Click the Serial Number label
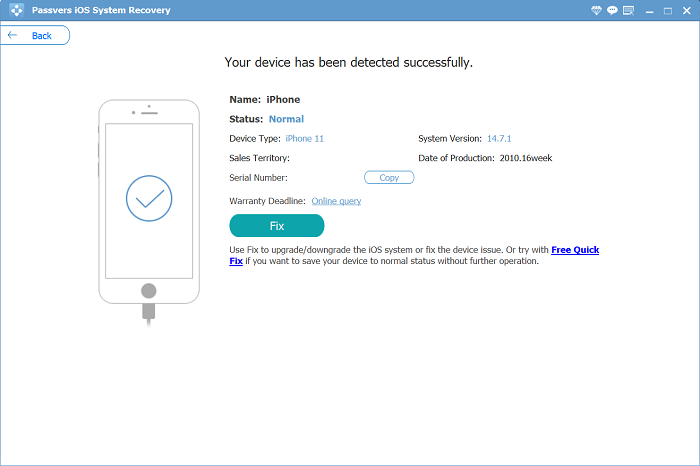 (x=258, y=178)
